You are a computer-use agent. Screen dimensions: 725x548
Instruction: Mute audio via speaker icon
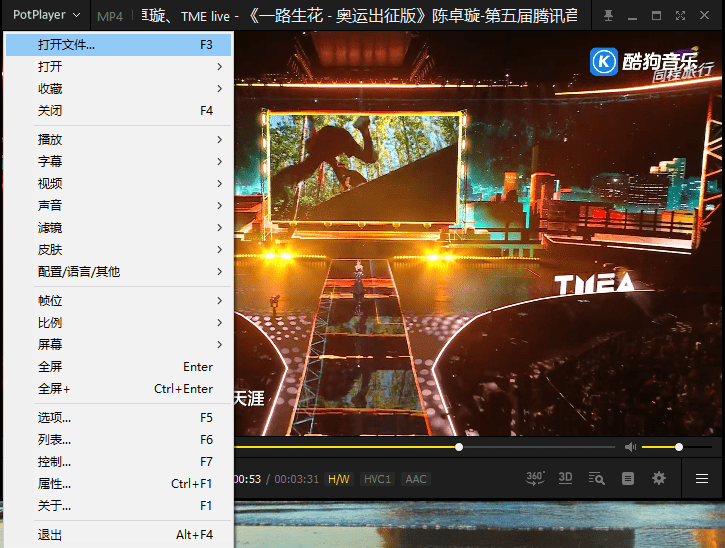point(630,447)
